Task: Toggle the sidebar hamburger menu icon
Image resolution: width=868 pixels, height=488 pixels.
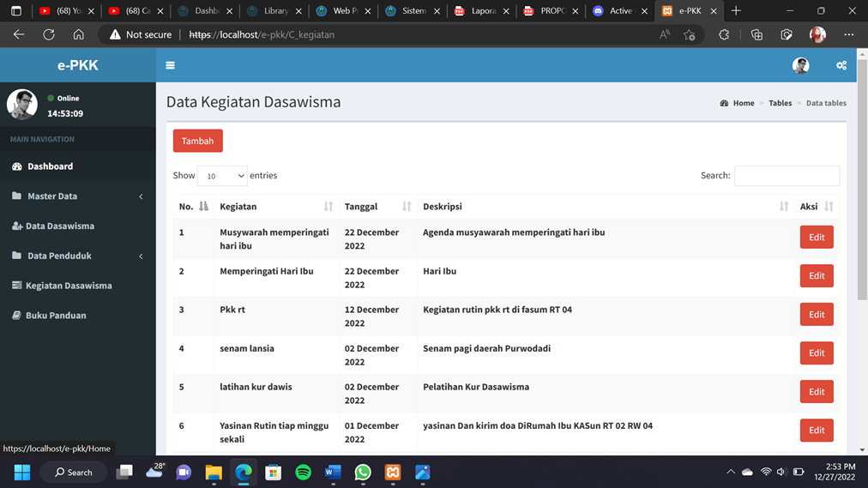Action: (x=170, y=65)
